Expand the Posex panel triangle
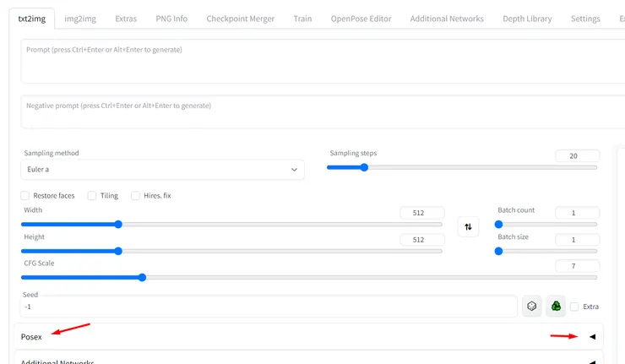This screenshot has width=625, height=364. 592,336
